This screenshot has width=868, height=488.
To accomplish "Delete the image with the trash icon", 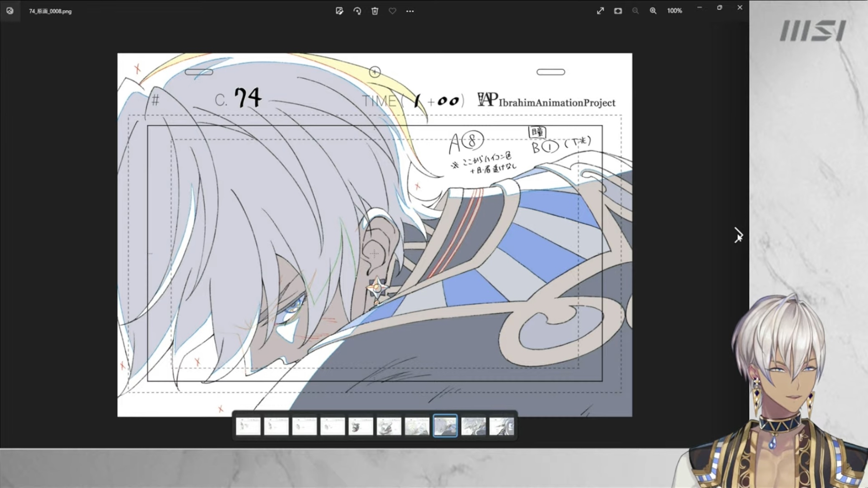I will point(375,11).
